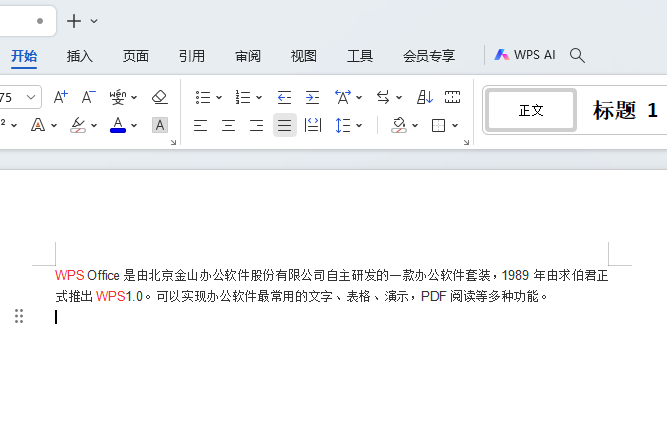Expand the new tab dropdown arrow
Viewport: 667px width, 443px height.
[94, 21]
